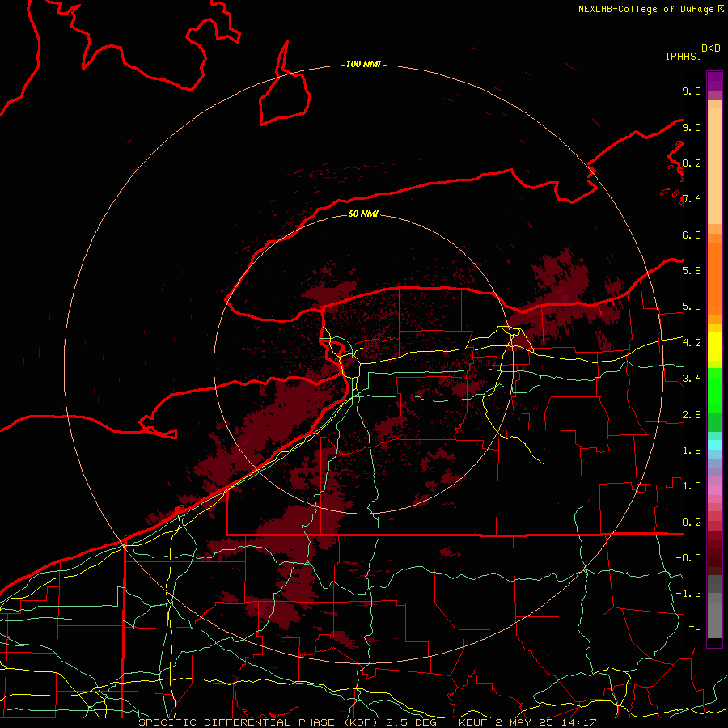
Task: Click the 5.0 value on the color scale
Action: [692, 307]
